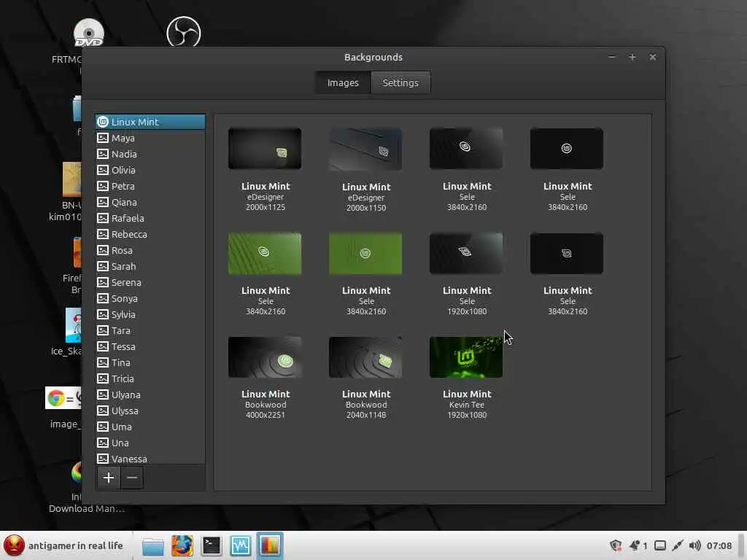
Task: Open the file manager from the panel
Action: point(153,545)
